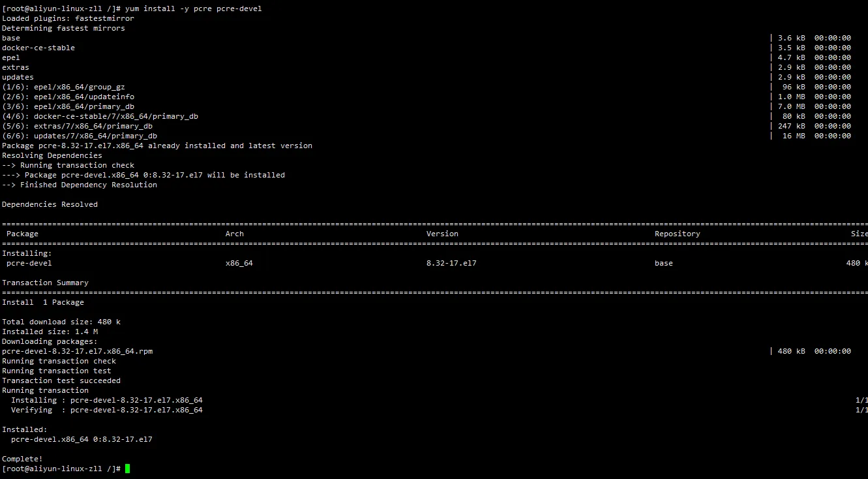
Task: Click the 'Running transaction test' line
Action: point(57,371)
